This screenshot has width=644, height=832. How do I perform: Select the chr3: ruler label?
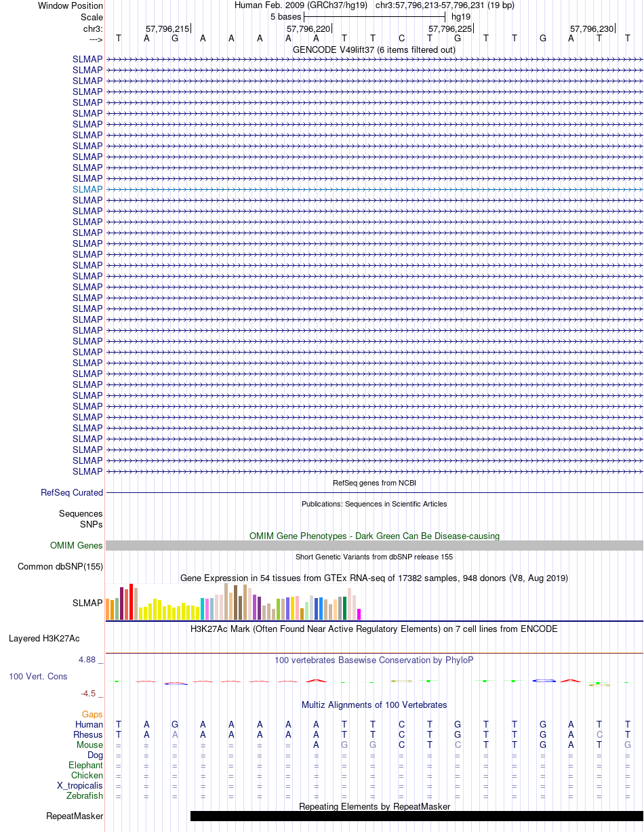(x=93, y=28)
